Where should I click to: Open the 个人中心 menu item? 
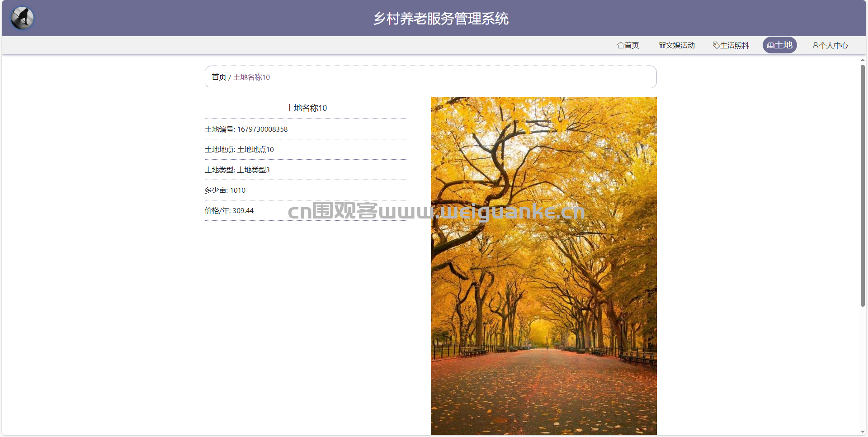(x=830, y=45)
